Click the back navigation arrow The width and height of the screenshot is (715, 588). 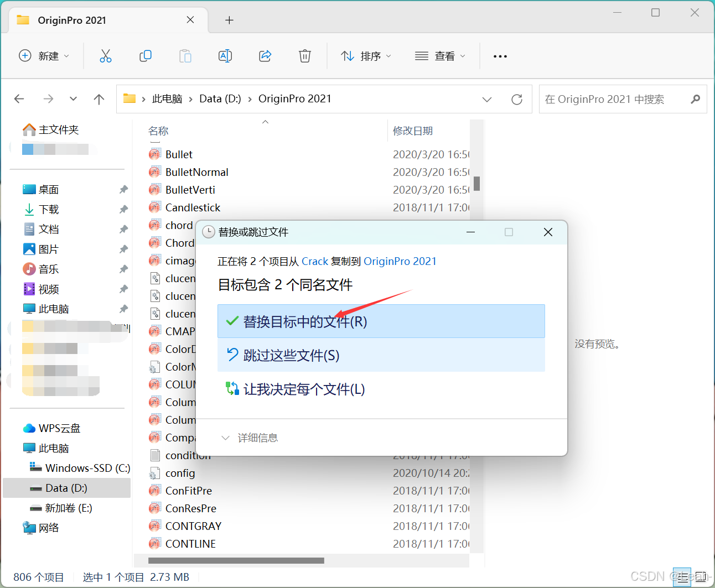(19, 99)
